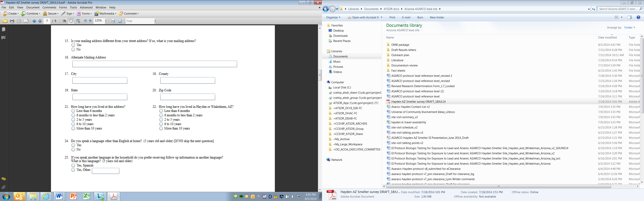Click the New folder button
This screenshot has height=201, width=644.
tap(437, 17)
